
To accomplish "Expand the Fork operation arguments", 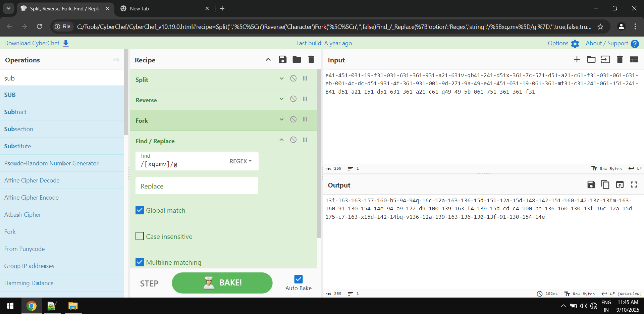I will (x=282, y=119).
